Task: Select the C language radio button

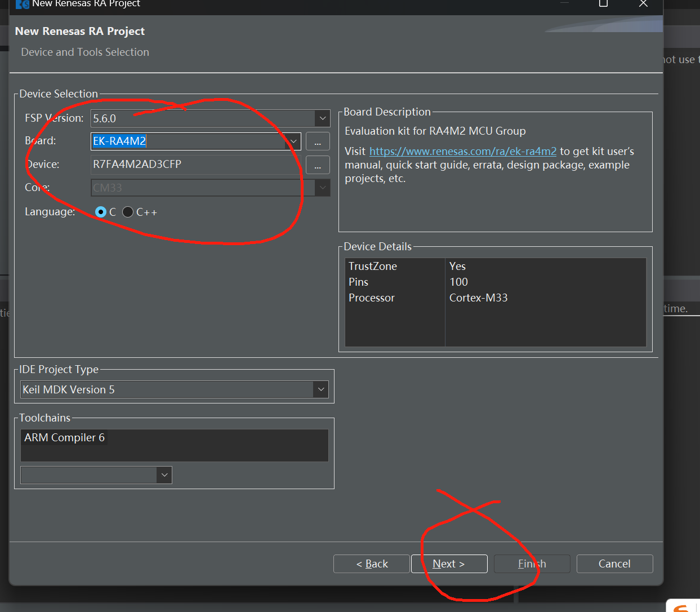Action: click(x=101, y=212)
